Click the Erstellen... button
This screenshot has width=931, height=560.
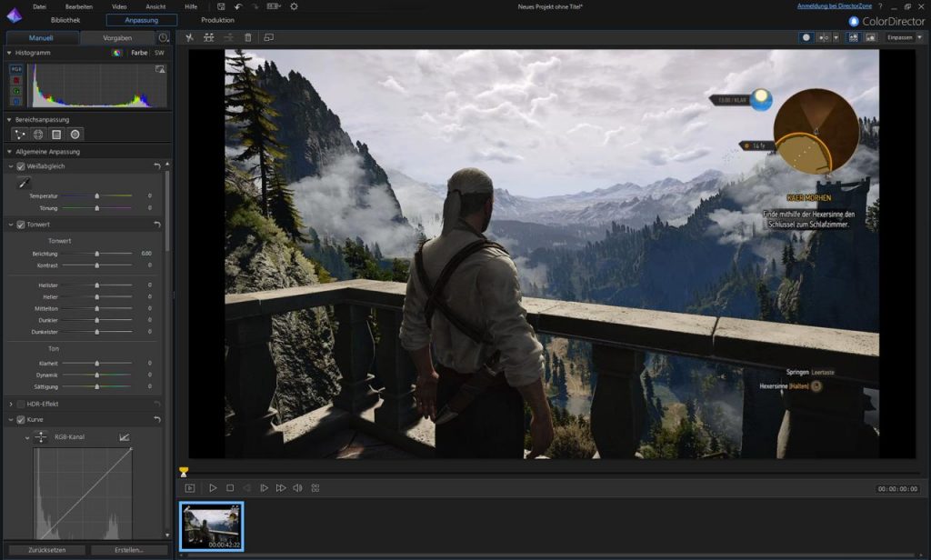coord(129,550)
